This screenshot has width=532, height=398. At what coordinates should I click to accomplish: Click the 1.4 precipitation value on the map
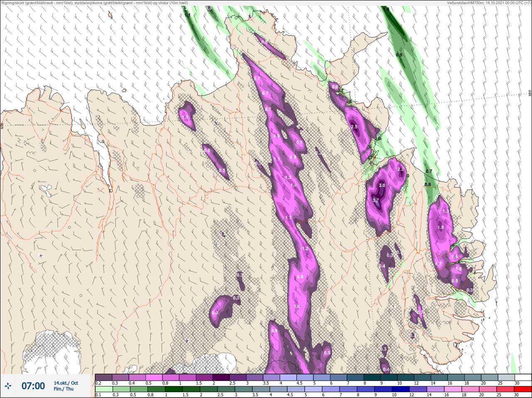[x=294, y=186]
